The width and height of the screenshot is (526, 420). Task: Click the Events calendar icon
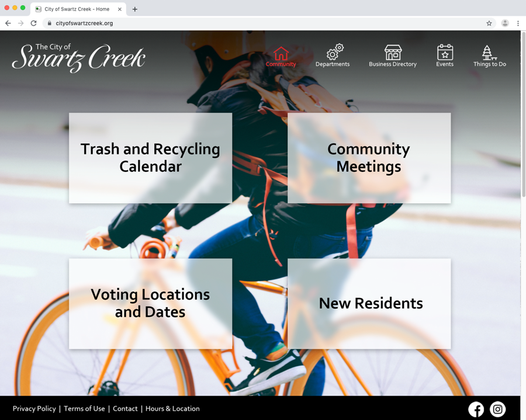[x=445, y=51]
